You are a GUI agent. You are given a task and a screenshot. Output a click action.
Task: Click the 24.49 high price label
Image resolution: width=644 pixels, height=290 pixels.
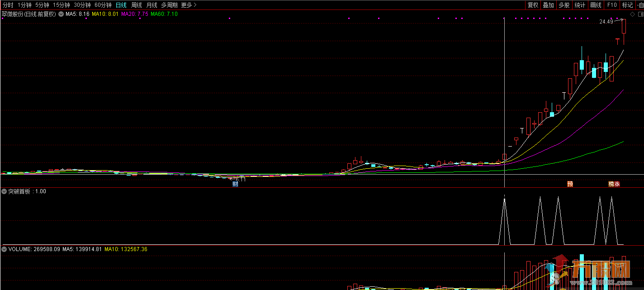(x=606, y=21)
